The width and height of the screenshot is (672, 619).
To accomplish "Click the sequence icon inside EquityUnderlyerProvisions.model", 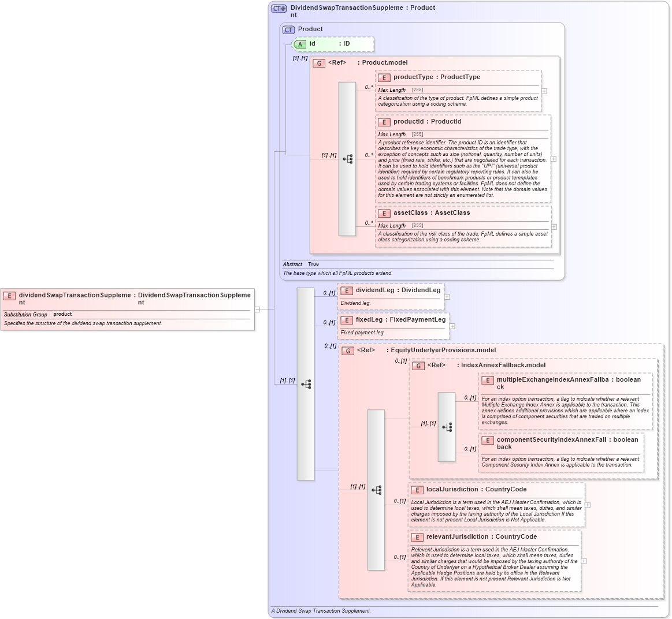I will pyautogui.click(x=376, y=490).
